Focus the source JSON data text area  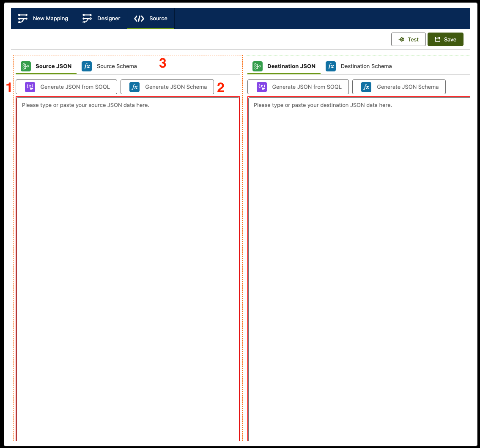click(128, 254)
